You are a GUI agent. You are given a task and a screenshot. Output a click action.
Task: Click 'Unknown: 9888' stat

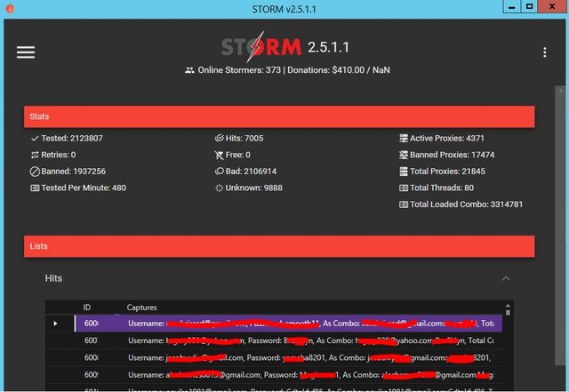point(253,188)
